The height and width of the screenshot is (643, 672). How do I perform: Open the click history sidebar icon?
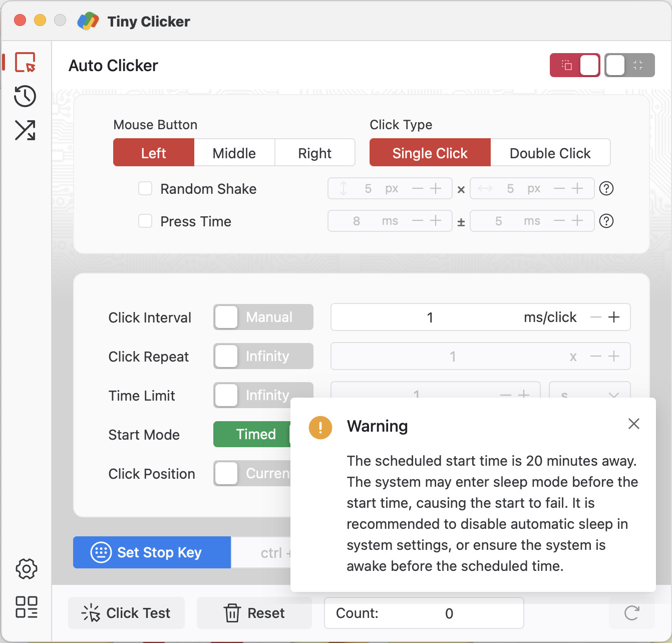click(x=25, y=96)
